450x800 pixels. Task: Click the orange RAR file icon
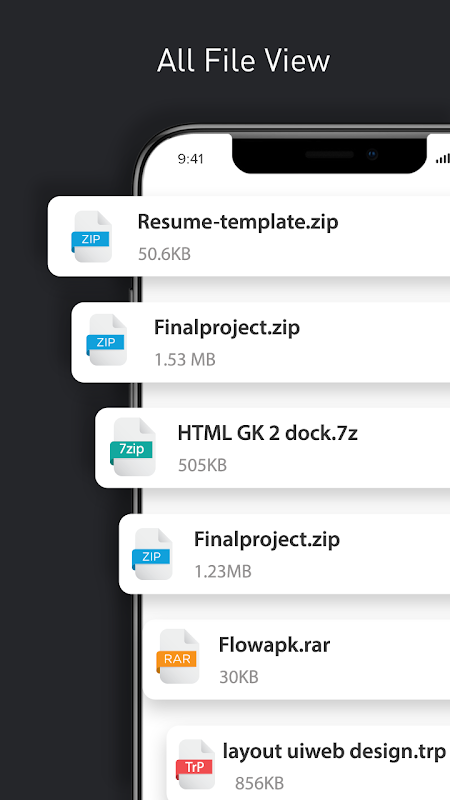(178, 657)
